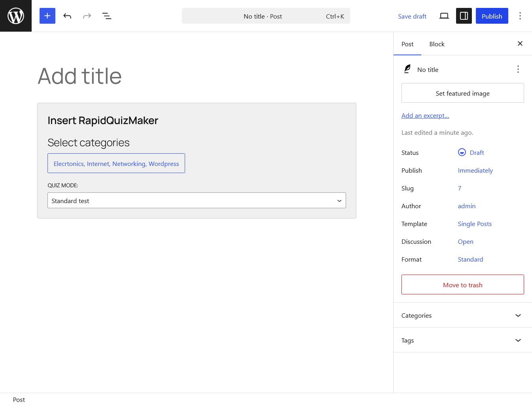
Task: Change the Standard post format
Action: (x=470, y=259)
